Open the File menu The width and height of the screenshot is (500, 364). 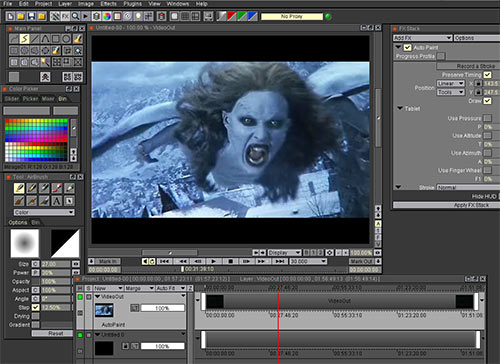tap(7, 4)
